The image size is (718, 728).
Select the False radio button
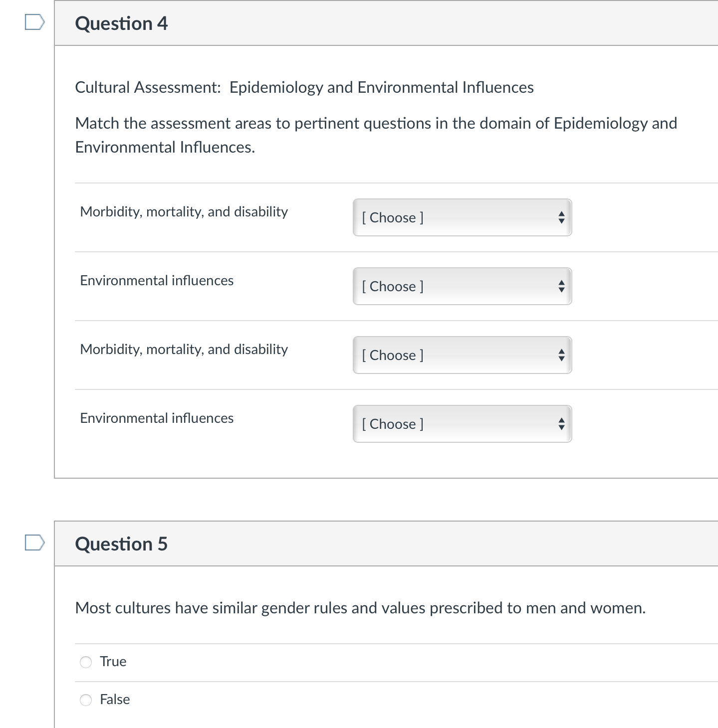(x=86, y=700)
